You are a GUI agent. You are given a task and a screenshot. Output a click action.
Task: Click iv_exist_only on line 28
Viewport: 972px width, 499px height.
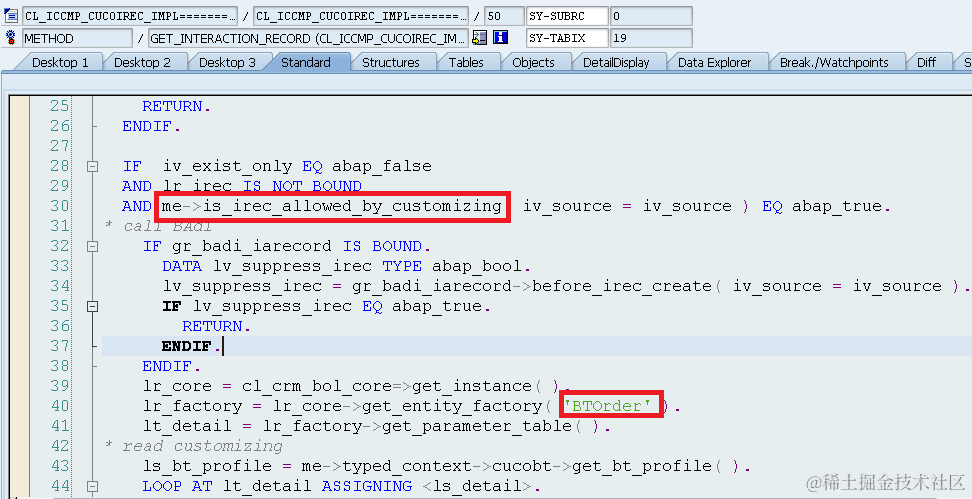(x=228, y=166)
